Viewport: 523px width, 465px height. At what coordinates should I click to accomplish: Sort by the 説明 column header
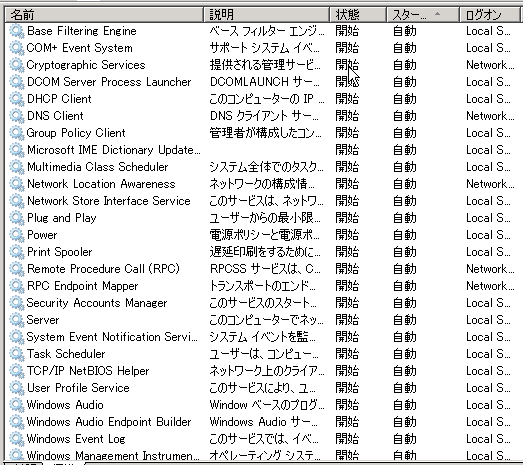(267, 15)
